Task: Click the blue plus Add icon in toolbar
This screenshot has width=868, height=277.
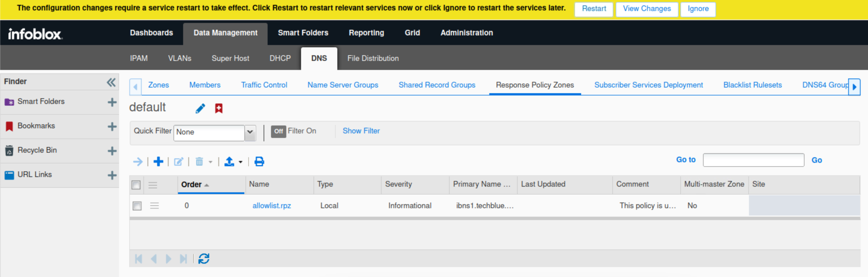Action: [158, 161]
